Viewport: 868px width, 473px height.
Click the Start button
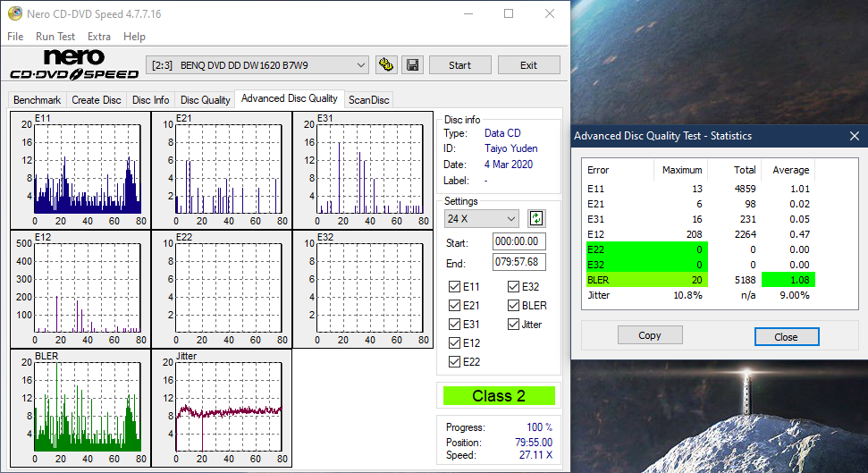coord(460,64)
